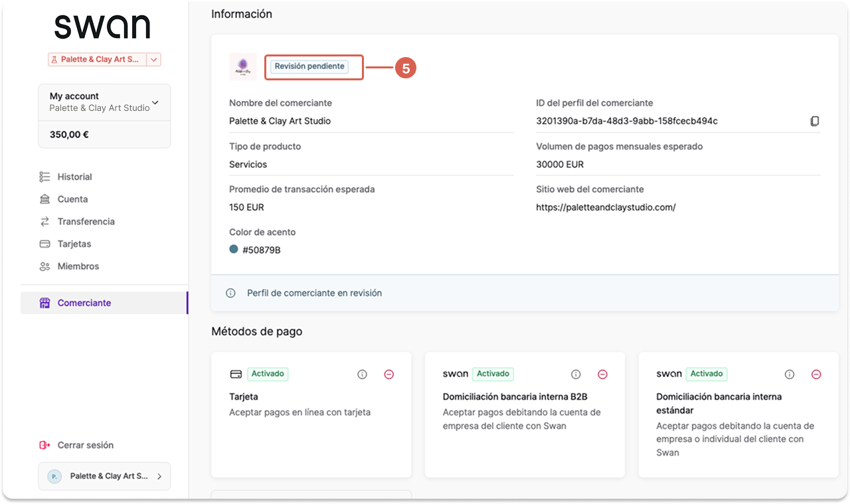
Task: Click the '30000 EUR' monthly volume value
Action: (x=560, y=164)
